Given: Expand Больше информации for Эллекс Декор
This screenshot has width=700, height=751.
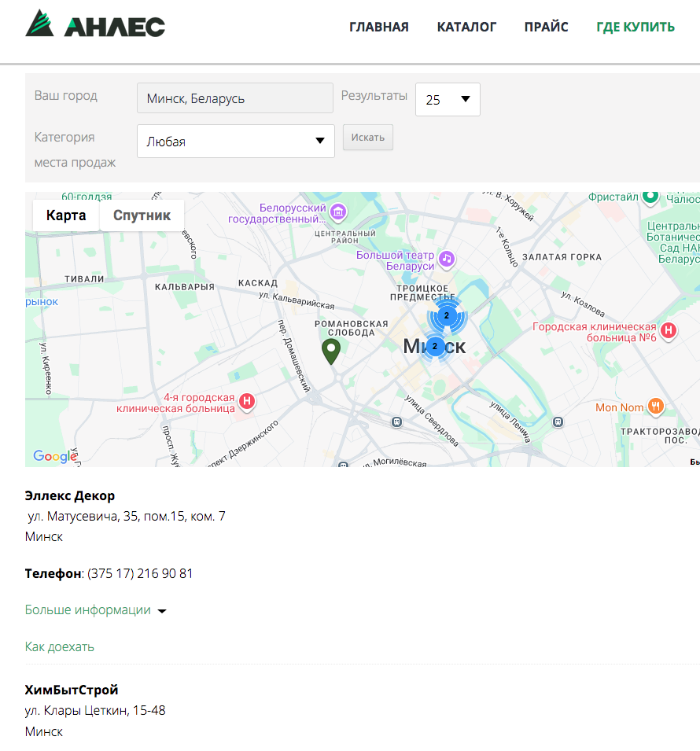Looking at the screenshot, I should 95,609.
